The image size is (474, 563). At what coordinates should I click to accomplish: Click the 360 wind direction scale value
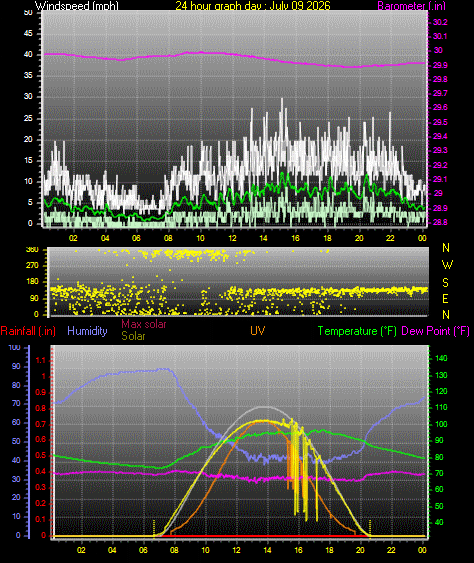[32, 250]
